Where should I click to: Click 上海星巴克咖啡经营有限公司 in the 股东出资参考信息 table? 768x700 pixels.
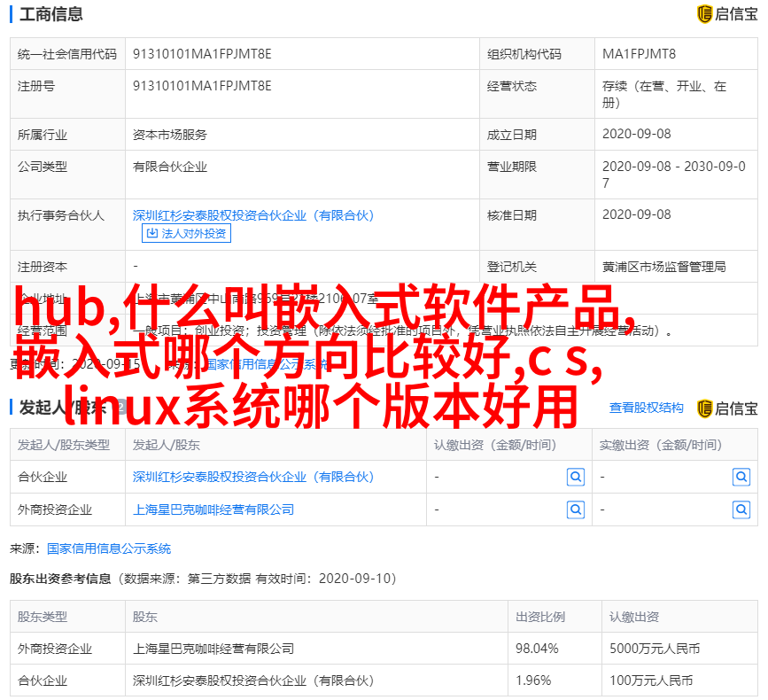tap(213, 649)
